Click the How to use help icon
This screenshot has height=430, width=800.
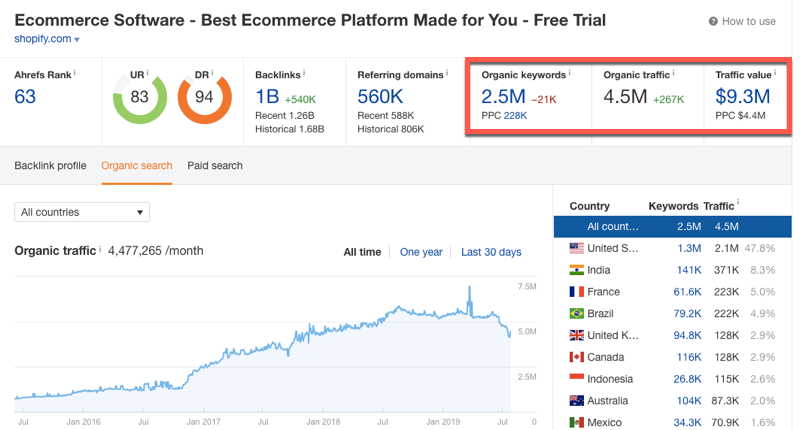coord(713,21)
